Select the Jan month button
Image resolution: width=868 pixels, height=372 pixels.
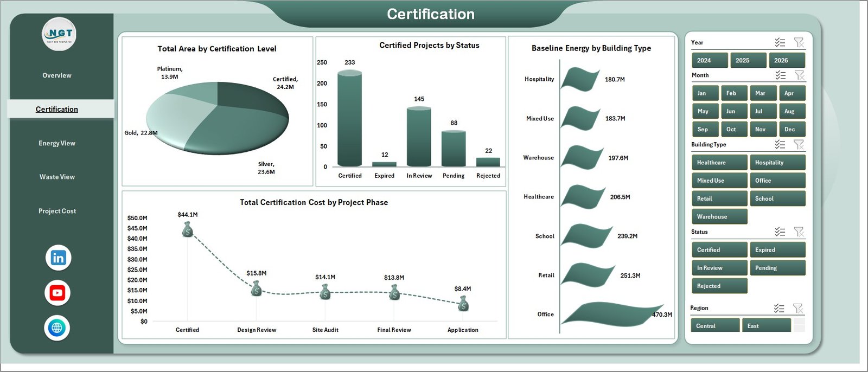pyautogui.click(x=705, y=93)
